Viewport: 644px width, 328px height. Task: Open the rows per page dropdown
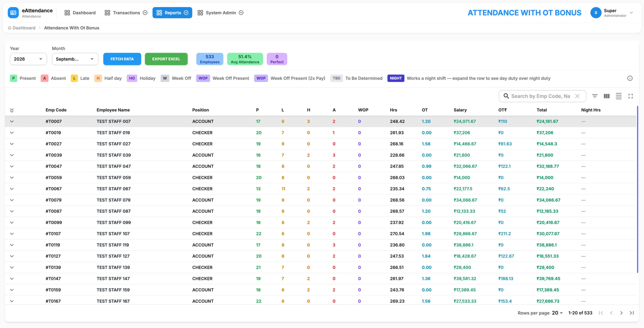pyautogui.click(x=557, y=313)
